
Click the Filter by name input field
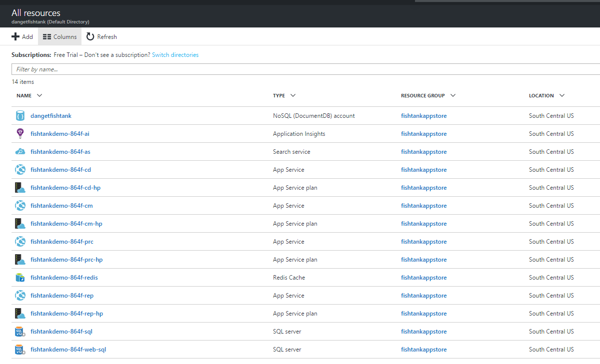click(x=305, y=69)
